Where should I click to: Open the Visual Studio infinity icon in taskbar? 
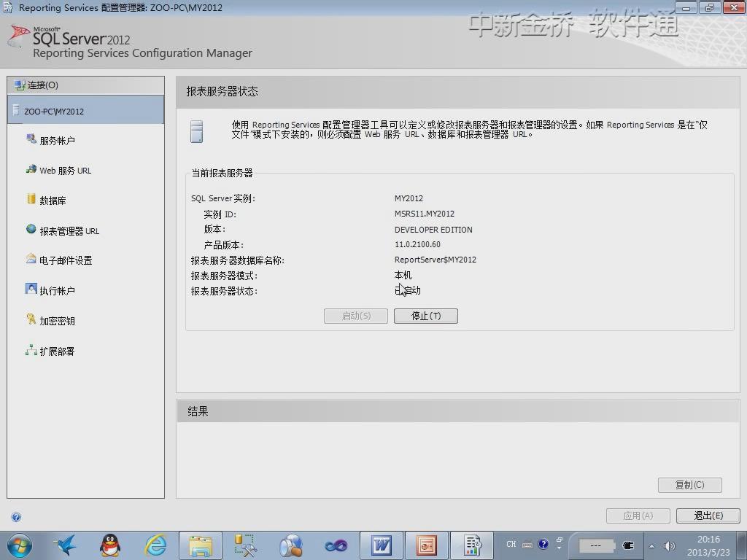click(336, 545)
